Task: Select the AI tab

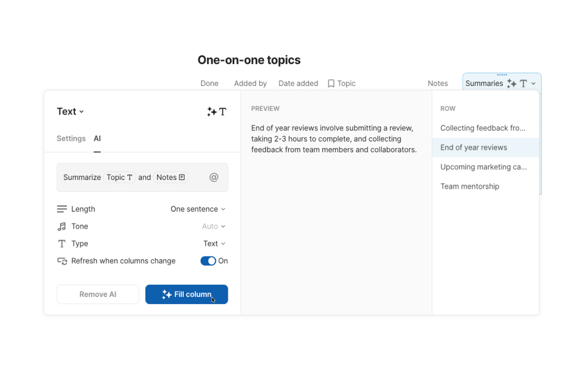Action: click(x=97, y=138)
